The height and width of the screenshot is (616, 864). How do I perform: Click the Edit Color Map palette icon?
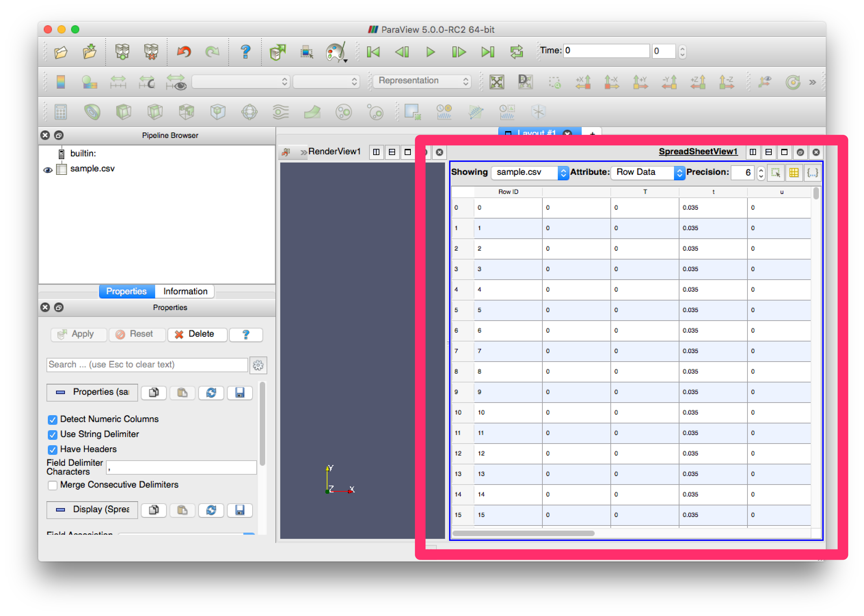click(x=335, y=52)
